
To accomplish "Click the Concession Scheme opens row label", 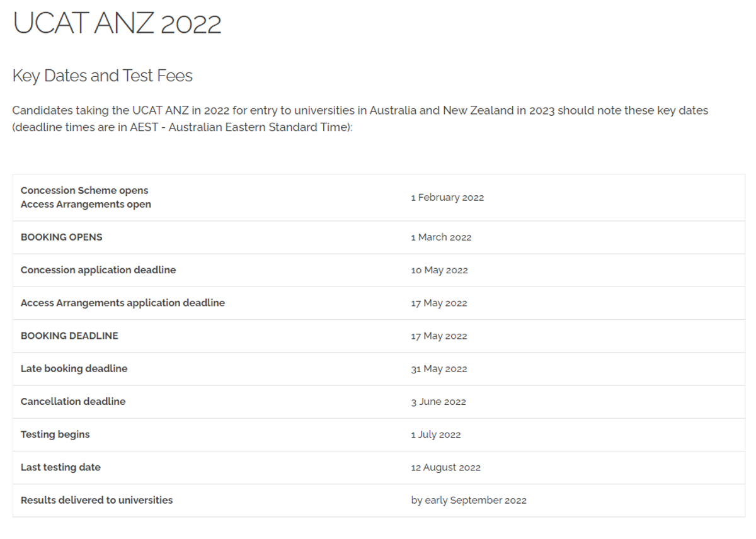I will [84, 190].
